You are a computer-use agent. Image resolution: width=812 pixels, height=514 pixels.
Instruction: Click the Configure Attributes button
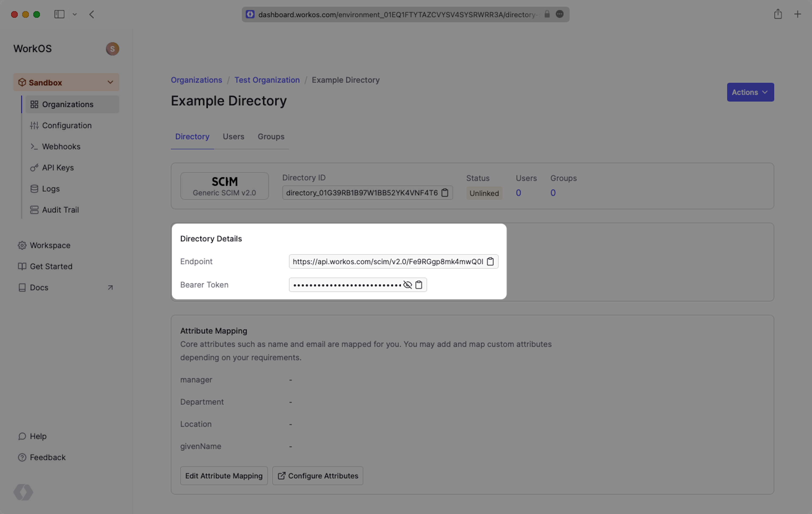click(x=317, y=475)
